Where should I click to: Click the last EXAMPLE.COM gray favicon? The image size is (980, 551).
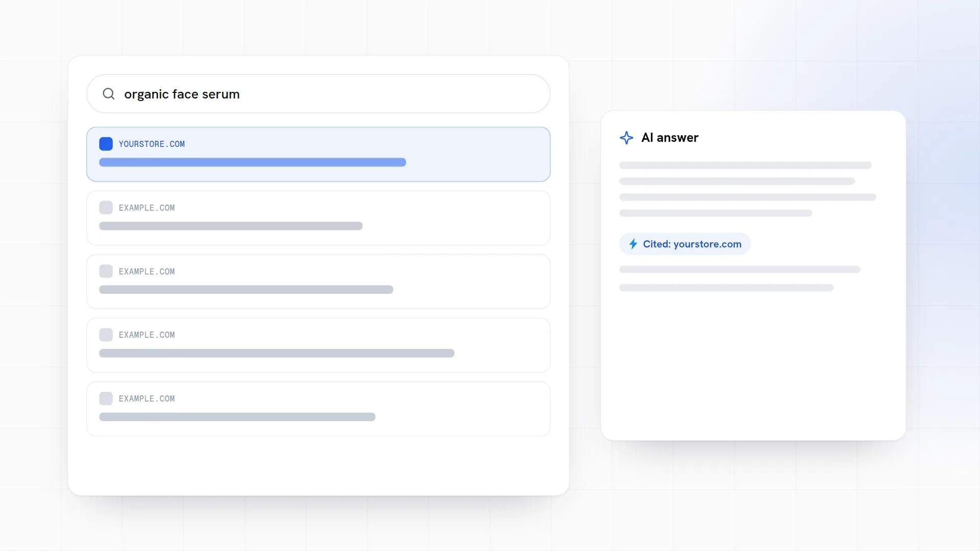click(x=106, y=398)
